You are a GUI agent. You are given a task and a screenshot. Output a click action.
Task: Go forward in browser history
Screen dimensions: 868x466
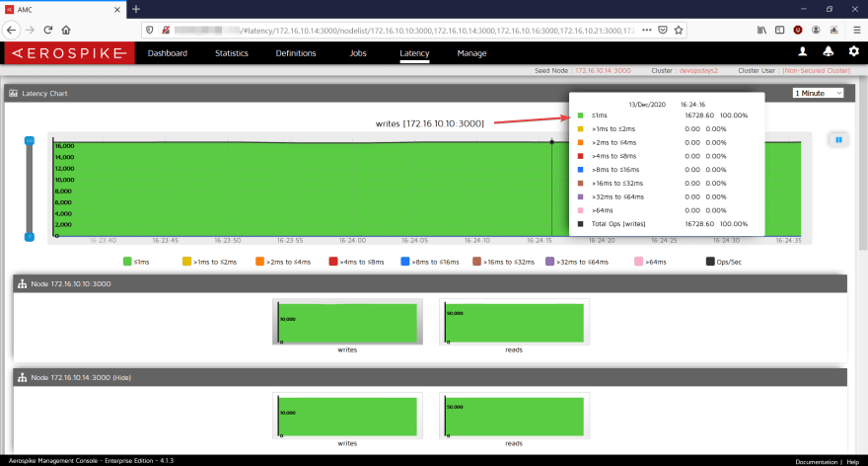[30, 30]
